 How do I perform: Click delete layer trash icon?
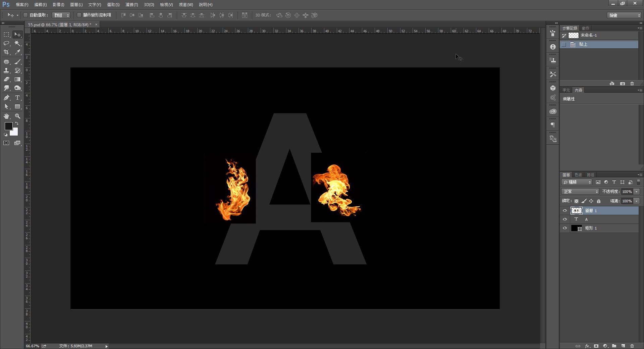click(x=632, y=346)
